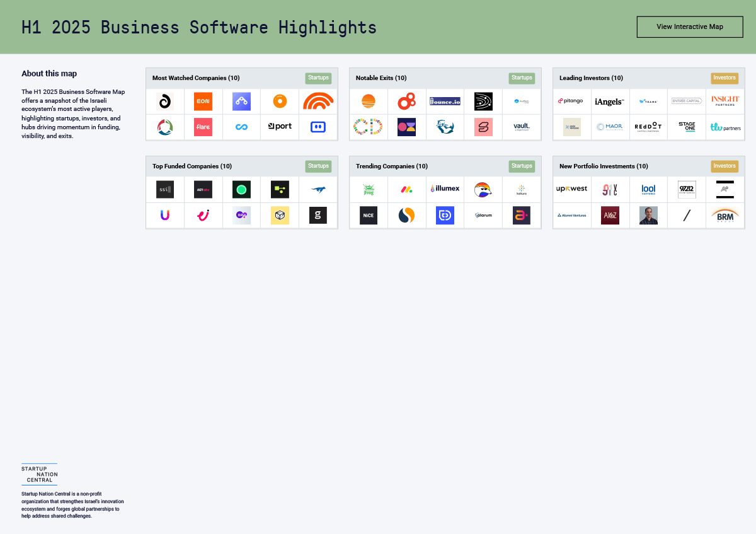Viewport: 756px width, 534px height.
Task: Click the orange striped sun logo
Action: (369, 101)
